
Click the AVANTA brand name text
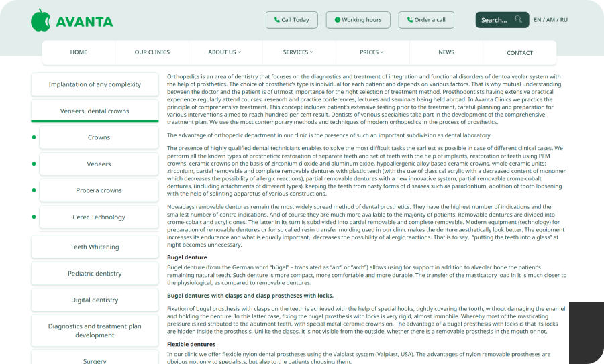pos(85,22)
